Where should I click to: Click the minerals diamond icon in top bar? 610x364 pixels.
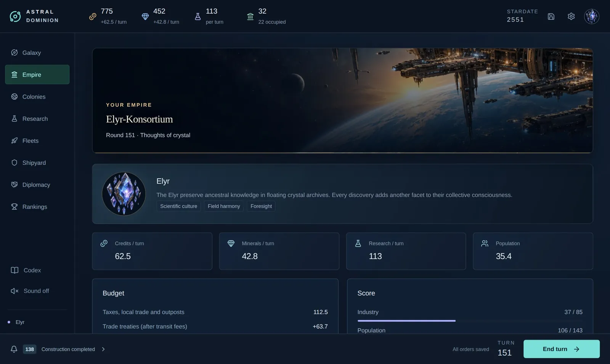[145, 16]
